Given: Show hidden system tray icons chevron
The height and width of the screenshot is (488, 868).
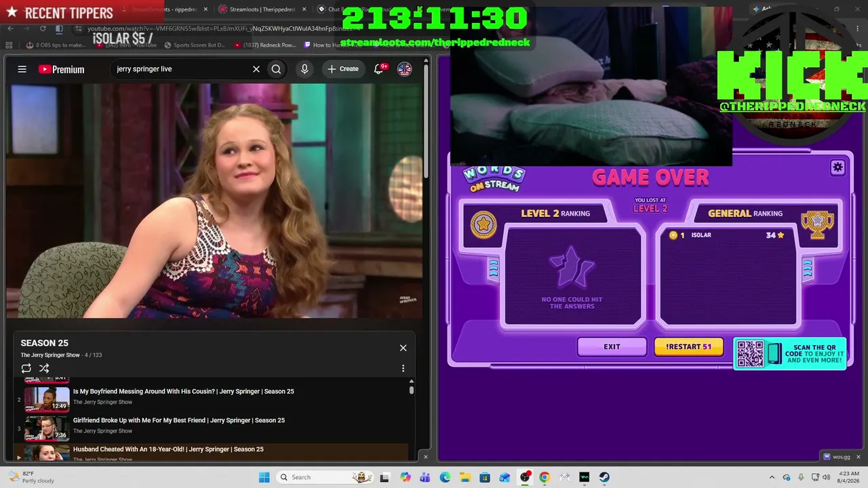Looking at the screenshot, I should (772, 477).
